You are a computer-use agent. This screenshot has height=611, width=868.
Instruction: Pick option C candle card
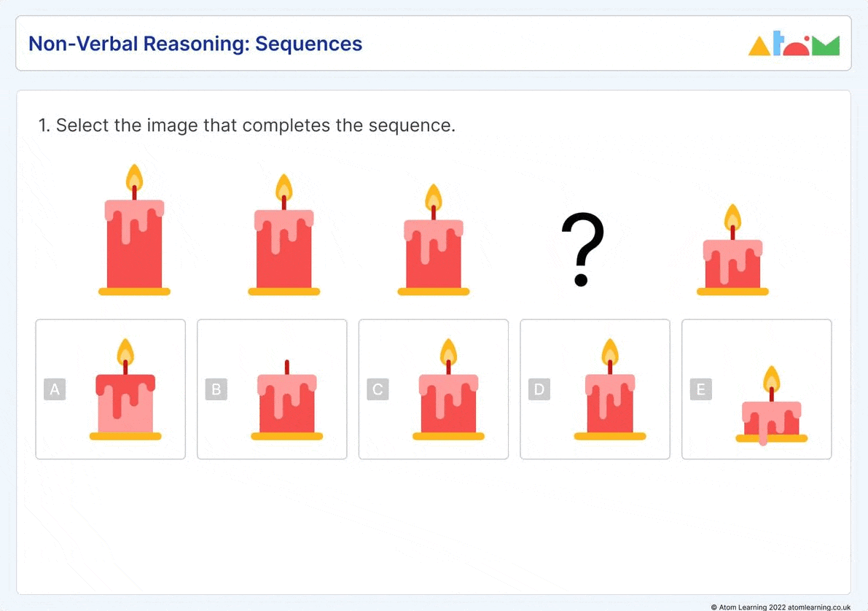(434, 389)
